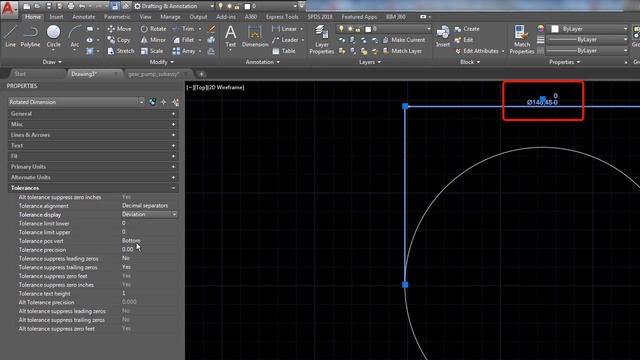Activate the Fillet tool

pos(183,40)
